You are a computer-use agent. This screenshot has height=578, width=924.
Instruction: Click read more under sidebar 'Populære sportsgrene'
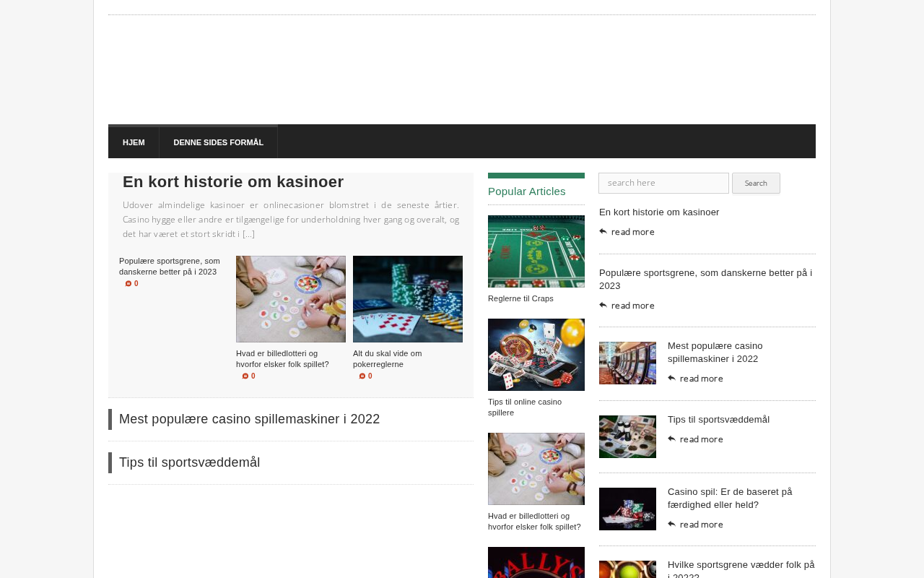pos(633,306)
